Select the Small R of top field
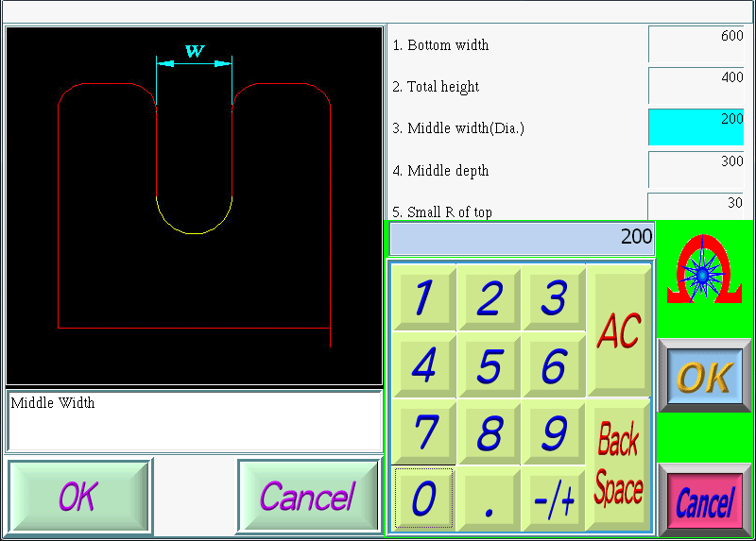Screen dimensions: 756x541 coord(696,206)
